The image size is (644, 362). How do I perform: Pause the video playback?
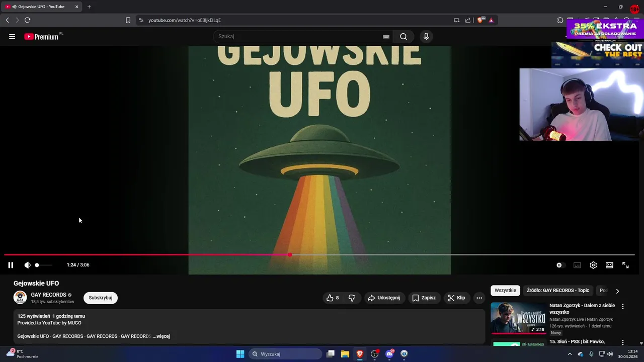point(11,265)
